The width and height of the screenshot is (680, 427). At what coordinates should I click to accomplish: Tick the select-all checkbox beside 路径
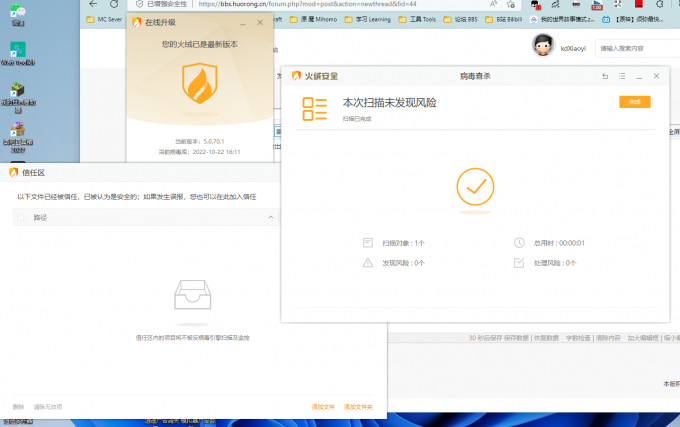(20, 217)
